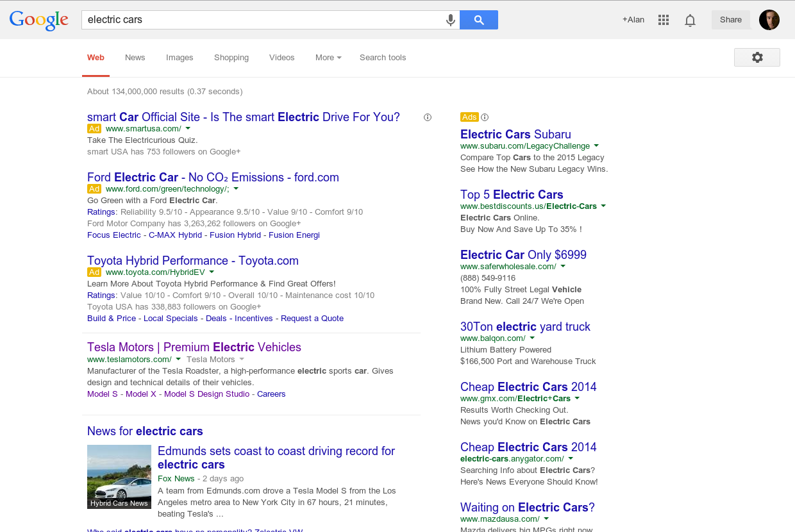Image resolution: width=795 pixels, height=532 pixels.
Task: Open Toyota Hybrid Performance ad link
Action: 193,260
